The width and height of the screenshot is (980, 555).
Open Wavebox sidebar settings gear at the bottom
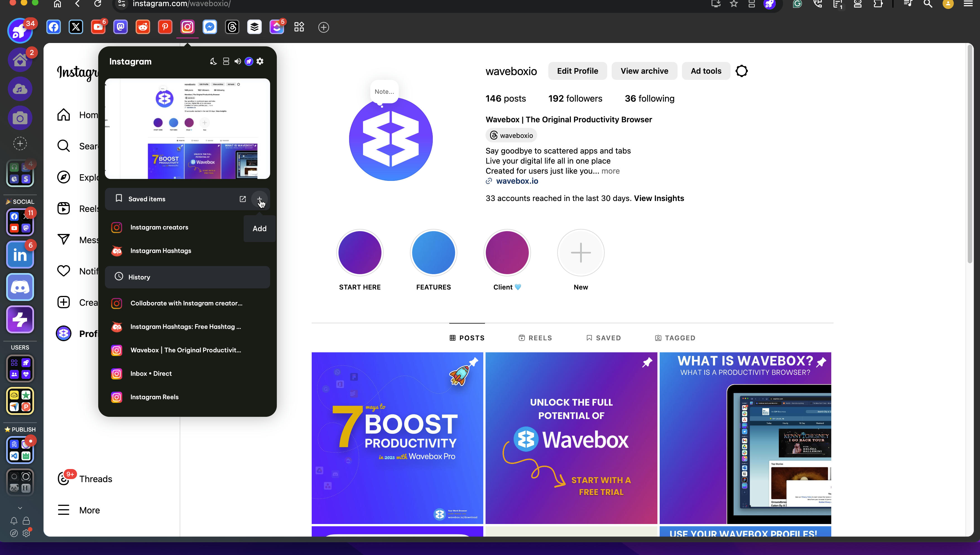pyautogui.click(x=26, y=533)
